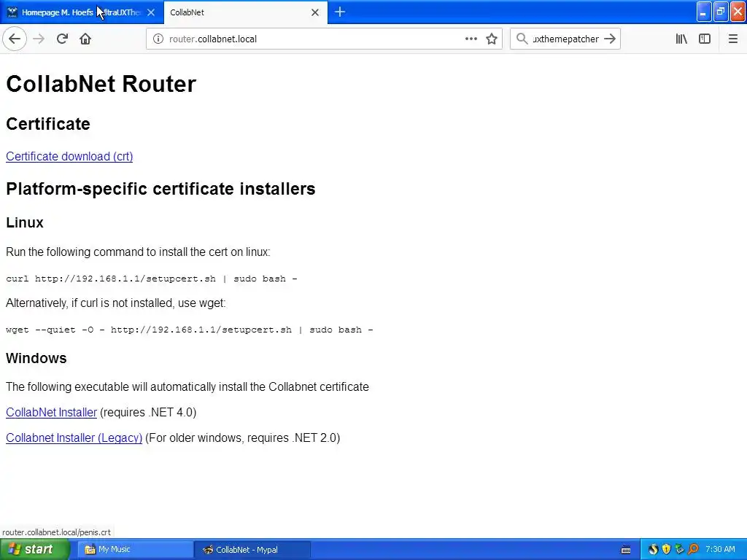Switch to the Homepage M. Hoefs tab

82,12
